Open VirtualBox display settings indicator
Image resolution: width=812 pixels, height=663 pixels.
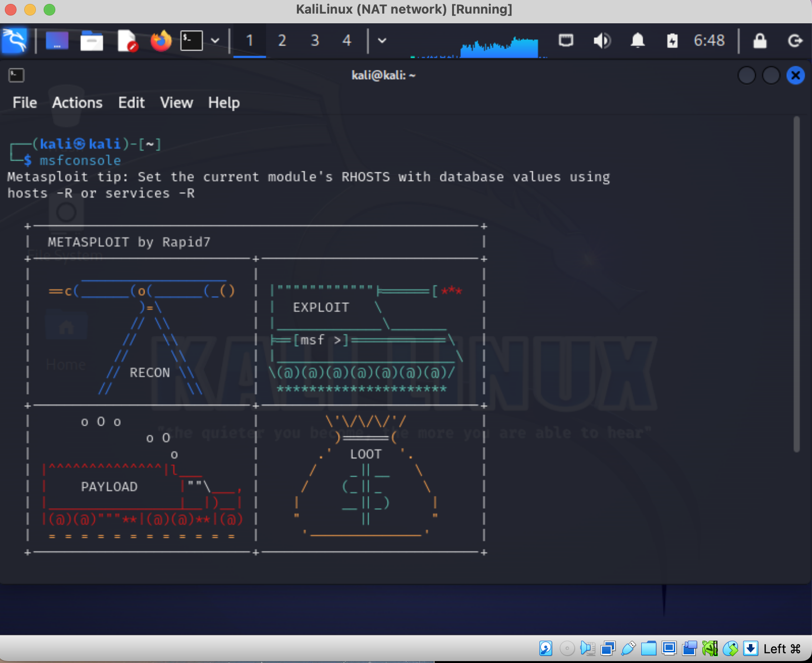click(x=669, y=648)
